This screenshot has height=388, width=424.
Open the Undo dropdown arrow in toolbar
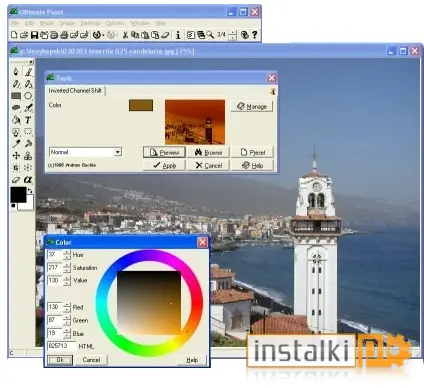point(103,35)
